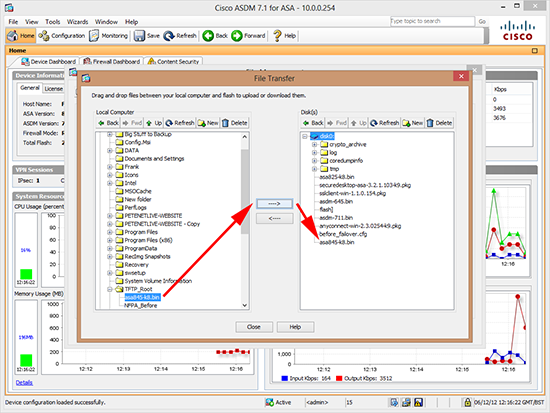The width and height of the screenshot is (550, 413).
Task: Expand the crypto_archive folder
Action: [x=314, y=145]
